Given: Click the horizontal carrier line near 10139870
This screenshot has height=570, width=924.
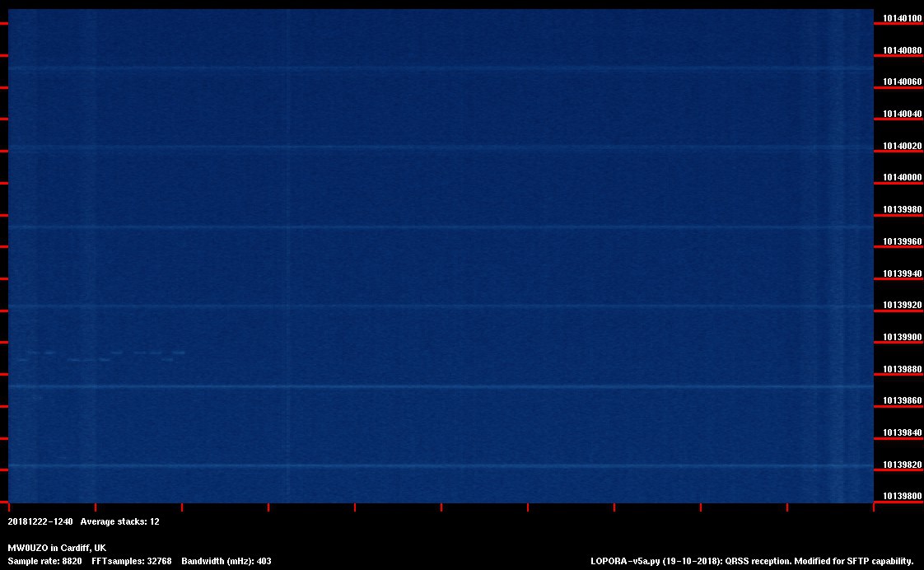Looking at the screenshot, I should (436, 386).
